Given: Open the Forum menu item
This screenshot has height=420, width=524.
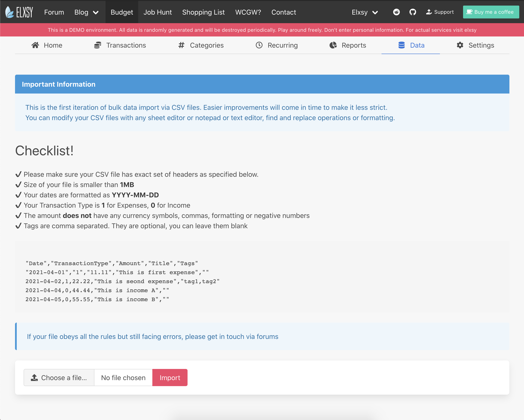Looking at the screenshot, I should (54, 12).
